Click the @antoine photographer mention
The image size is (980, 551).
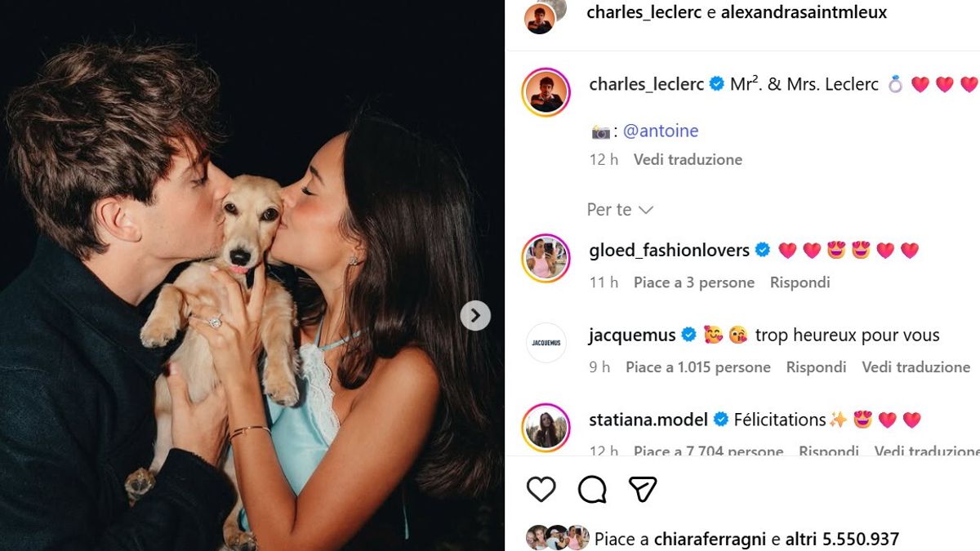tap(661, 131)
